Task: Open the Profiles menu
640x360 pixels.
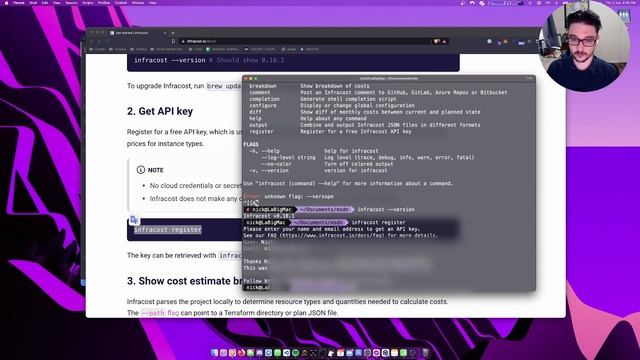Action: (x=104, y=2)
